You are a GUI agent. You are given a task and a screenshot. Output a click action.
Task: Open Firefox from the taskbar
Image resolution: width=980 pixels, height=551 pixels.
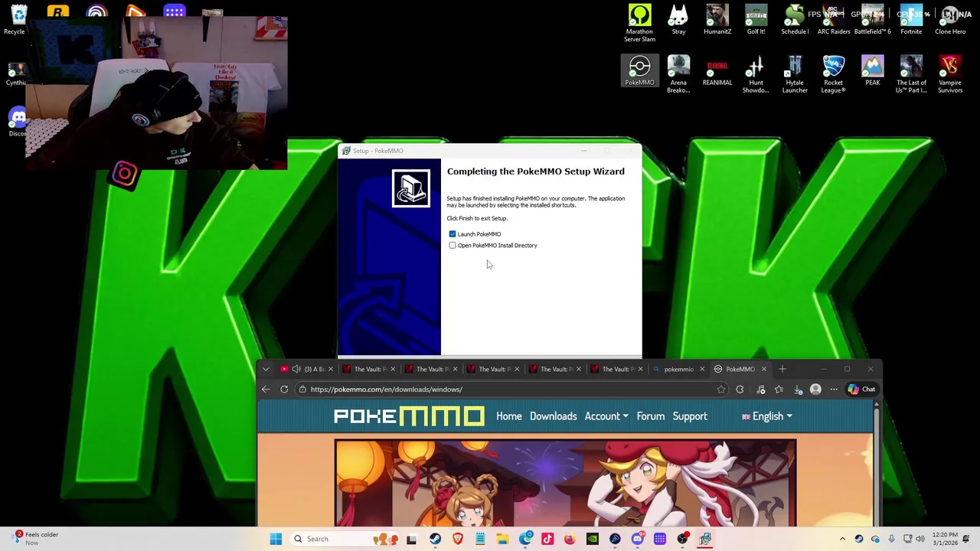570,539
